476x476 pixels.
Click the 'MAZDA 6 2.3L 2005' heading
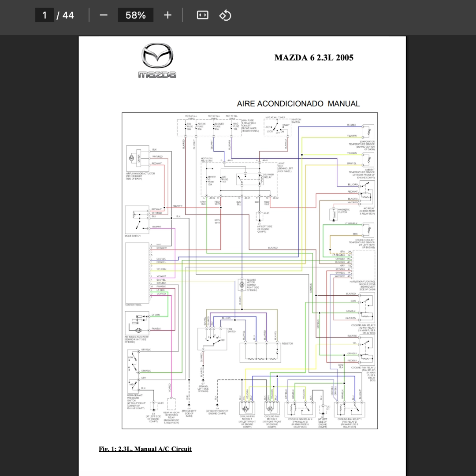point(314,57)
